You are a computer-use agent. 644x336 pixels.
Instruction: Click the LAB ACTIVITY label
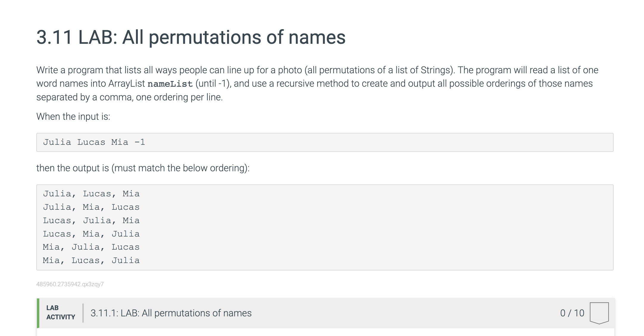[61, 312]
